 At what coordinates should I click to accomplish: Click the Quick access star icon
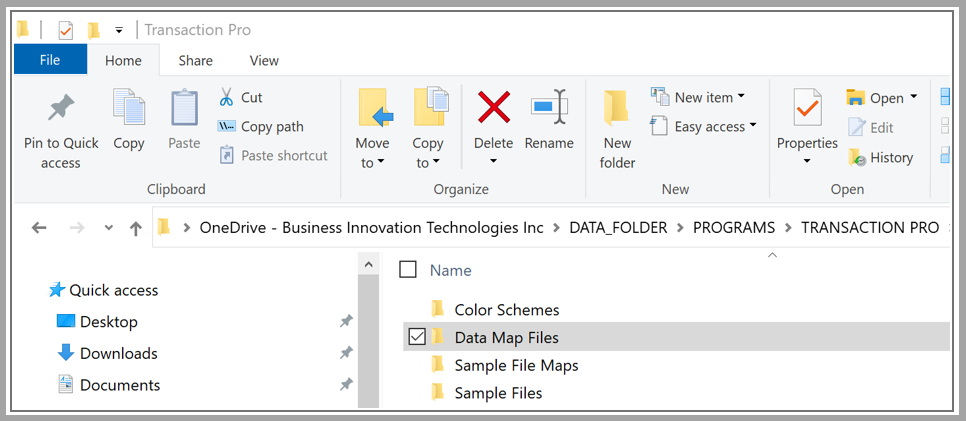tap(57, 290)
